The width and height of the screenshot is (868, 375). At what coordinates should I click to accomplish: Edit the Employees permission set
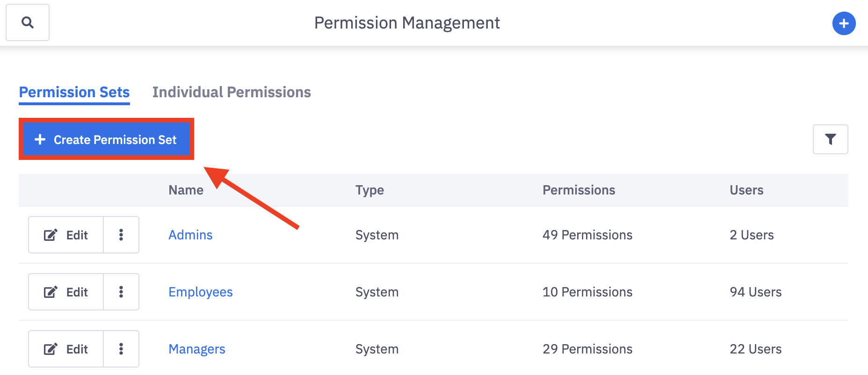coord(66,292)
